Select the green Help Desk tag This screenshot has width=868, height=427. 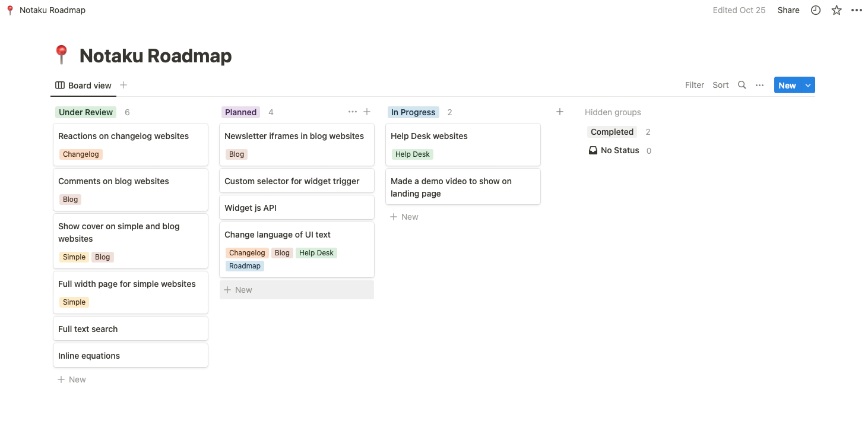[x=412, y=154]
